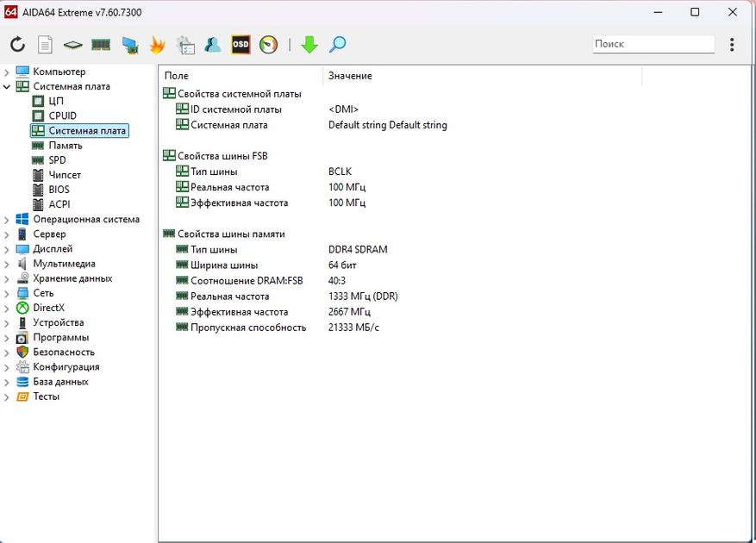Expand the Хранение данных node
This screenshot has width=756, height=543.
click(x=6, y=279)
